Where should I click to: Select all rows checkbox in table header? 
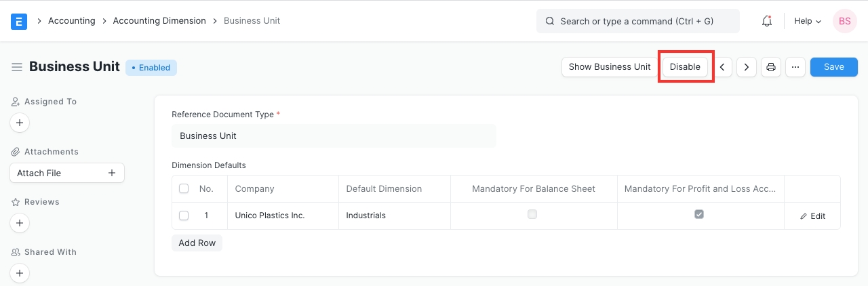pyautogui.click(x=184, y=188)
